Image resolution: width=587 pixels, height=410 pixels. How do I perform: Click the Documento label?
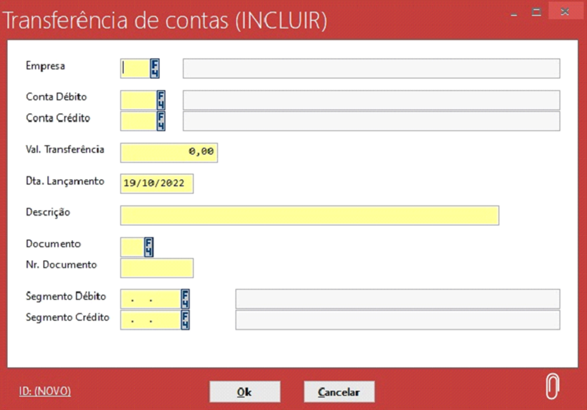click(53, 244)
